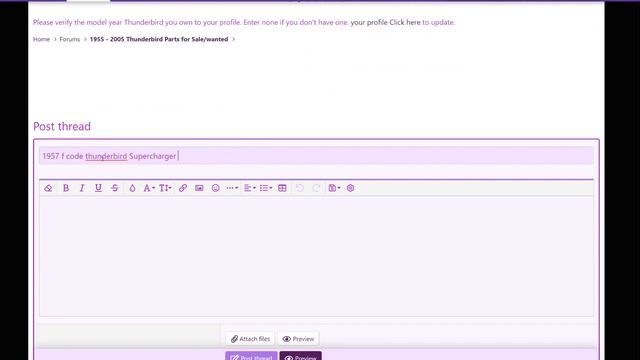
Task: Open the font family dropdown
Action: [149, 188]
